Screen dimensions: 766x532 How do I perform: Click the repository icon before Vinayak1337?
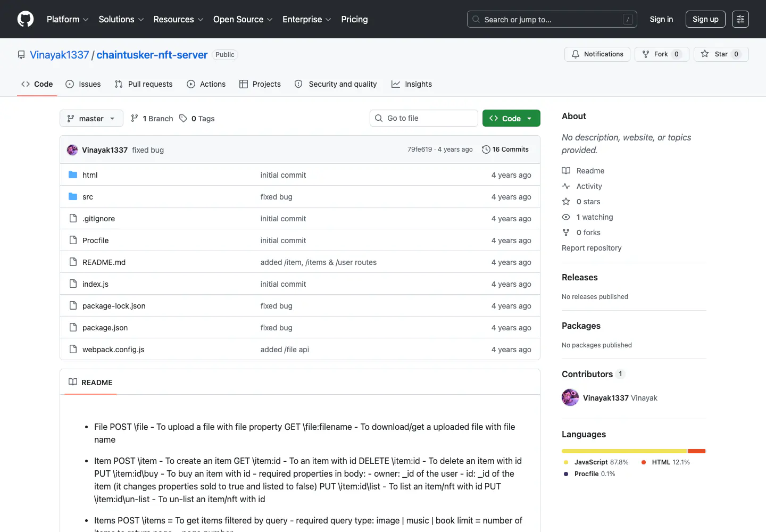[x=21, y=55]
